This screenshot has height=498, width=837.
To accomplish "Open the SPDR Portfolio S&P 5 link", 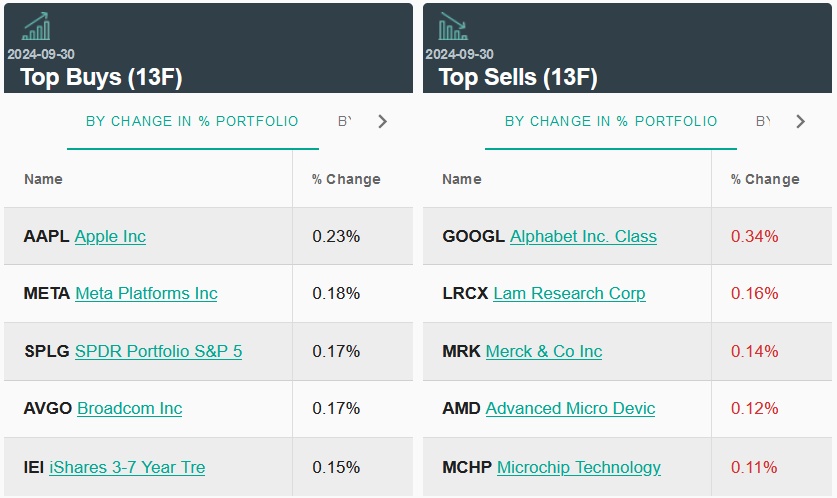I will tap(158, 352).
